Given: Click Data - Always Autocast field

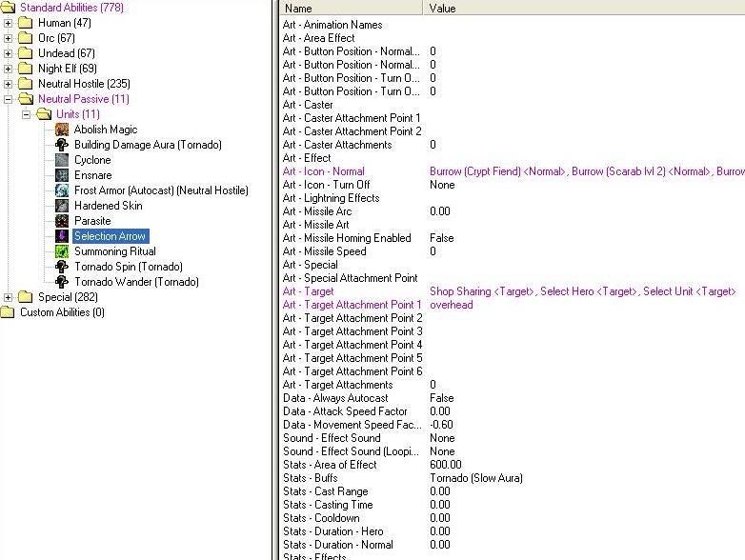Looking at the screenshot, I should [x=335, y=398].
